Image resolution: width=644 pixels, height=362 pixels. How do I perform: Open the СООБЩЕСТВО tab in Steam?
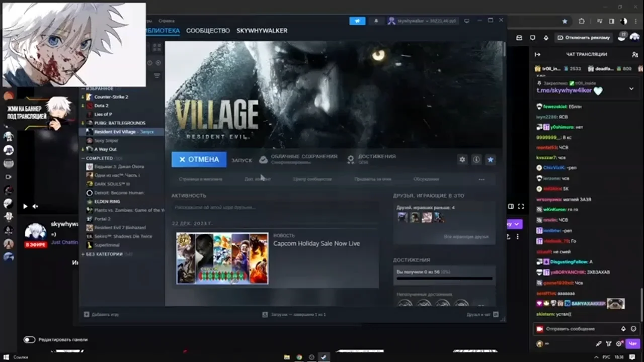coord(208,31)
